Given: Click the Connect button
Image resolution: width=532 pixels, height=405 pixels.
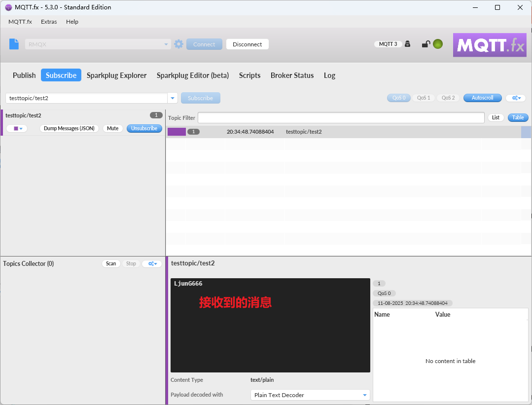Looking at the screenshot, I should (204, 44).
